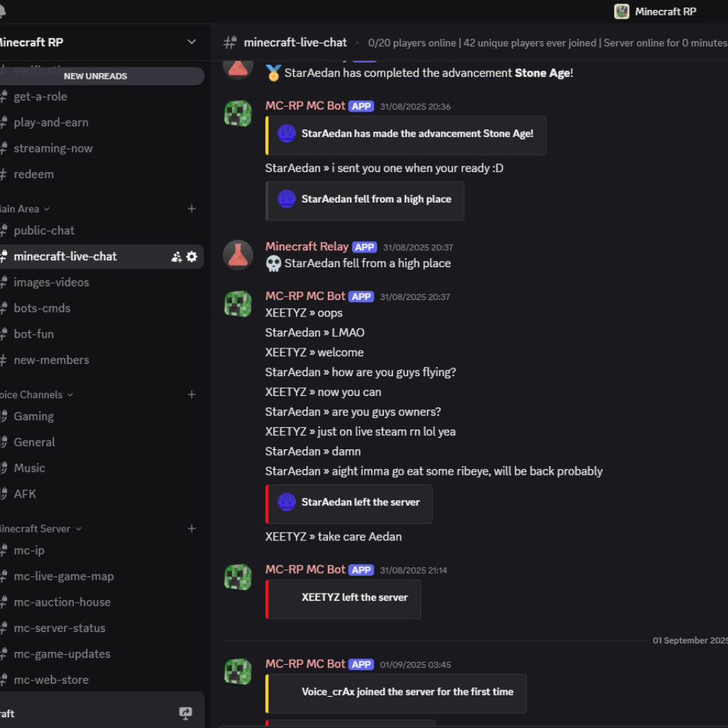Click the screen share icon at bottom left
The width and height of the screenshot is (728, 728).
click(x=186, y=712)
